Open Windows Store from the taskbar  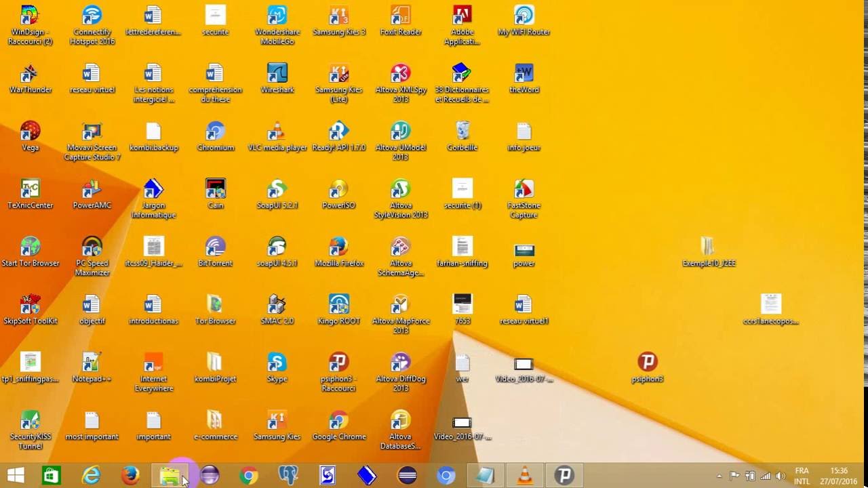click(x=51, y=476)
